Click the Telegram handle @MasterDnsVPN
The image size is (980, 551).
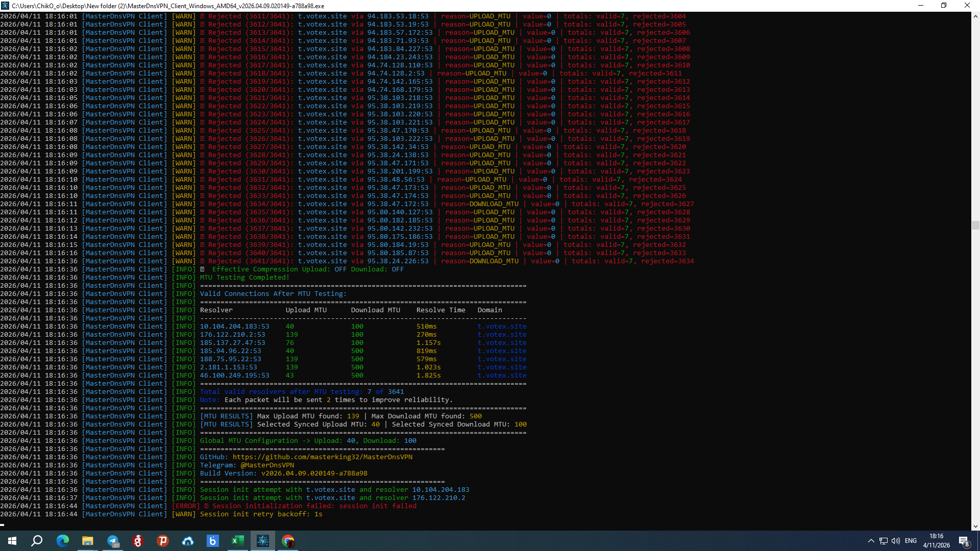pos(267,465)
